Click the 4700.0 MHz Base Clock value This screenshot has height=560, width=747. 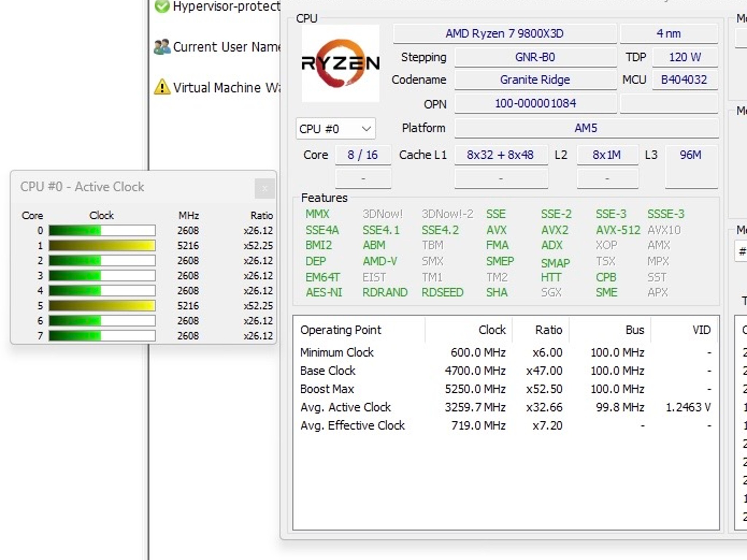click(475, 371)
